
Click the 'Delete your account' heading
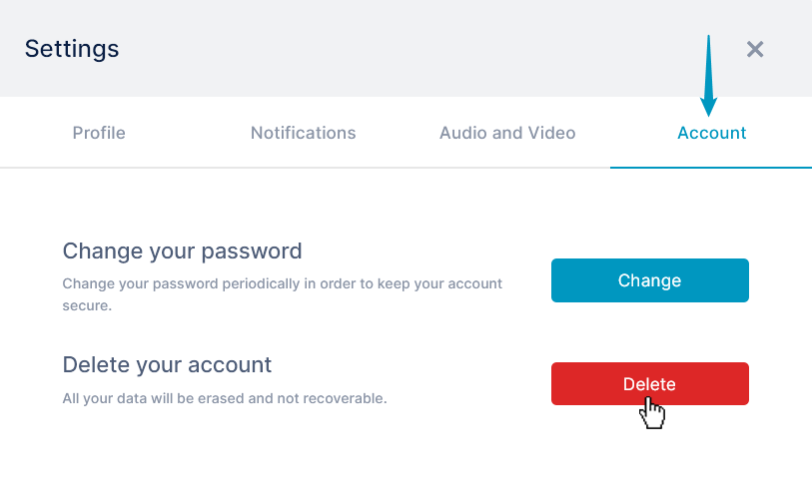pos(167,365)
